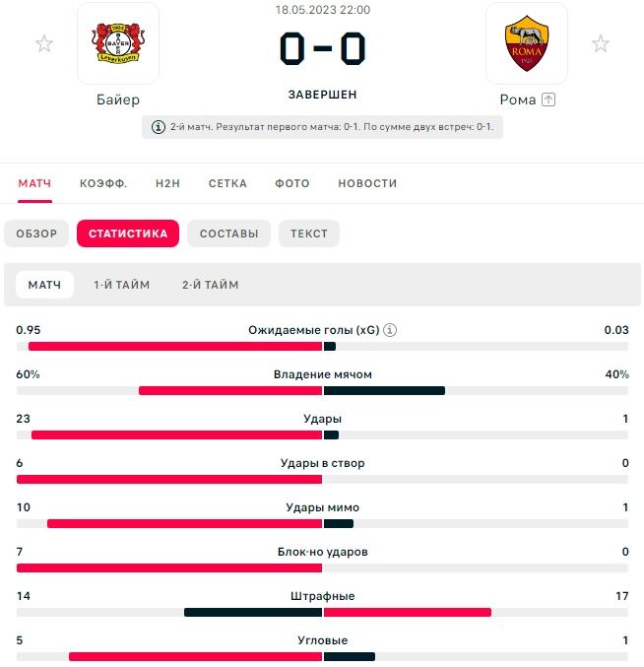Add Roma to favorites with star
The height and width of the screenshot is (667, 644).
coord(600,43)
